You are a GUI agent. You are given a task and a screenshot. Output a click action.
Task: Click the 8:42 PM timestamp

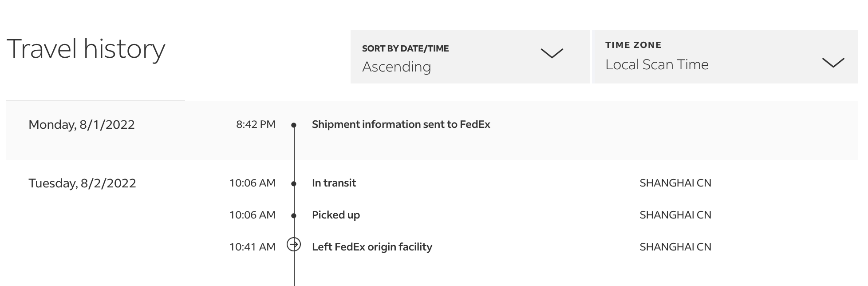coord(256,124)
